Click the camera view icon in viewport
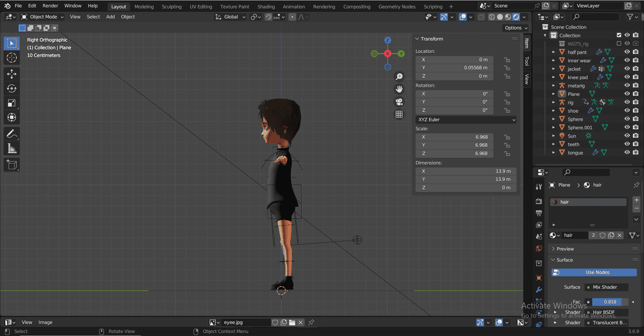The height and width of the screenshot is (336, 644). [x=399, y=102]
